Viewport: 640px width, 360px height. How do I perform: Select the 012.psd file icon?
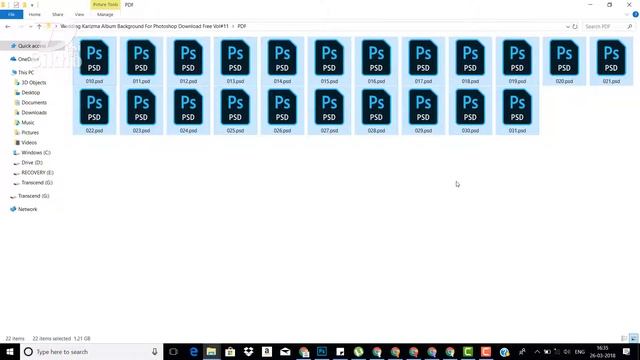pyautogui.click(x=188, y=58)
